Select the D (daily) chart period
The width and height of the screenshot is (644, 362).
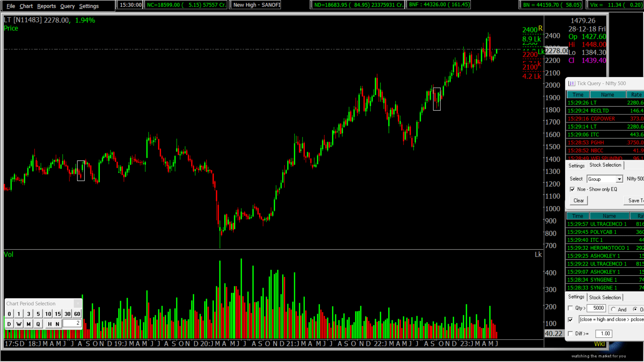[x=9, y=324]
